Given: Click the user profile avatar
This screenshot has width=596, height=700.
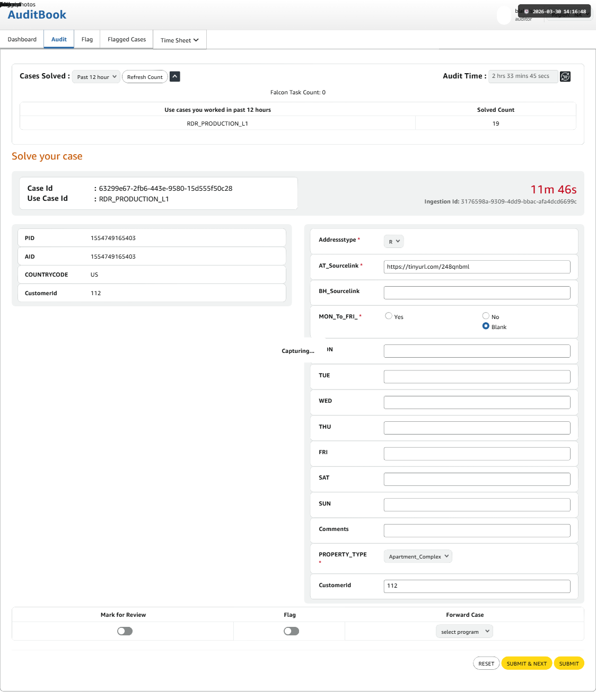Looking at the screenshot, I should (504, 16).
